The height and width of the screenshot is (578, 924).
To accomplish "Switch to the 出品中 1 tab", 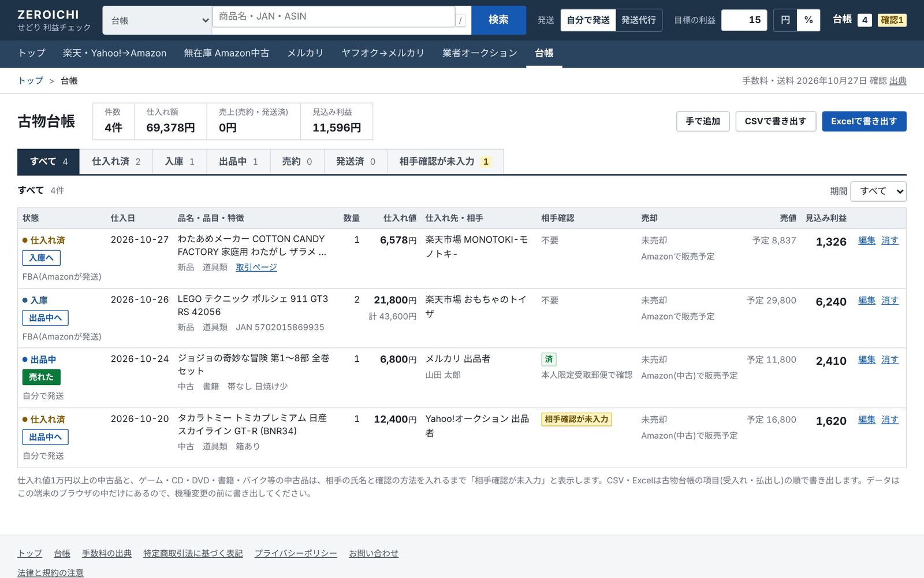I will pyautogui.click(x=239, y=162).
